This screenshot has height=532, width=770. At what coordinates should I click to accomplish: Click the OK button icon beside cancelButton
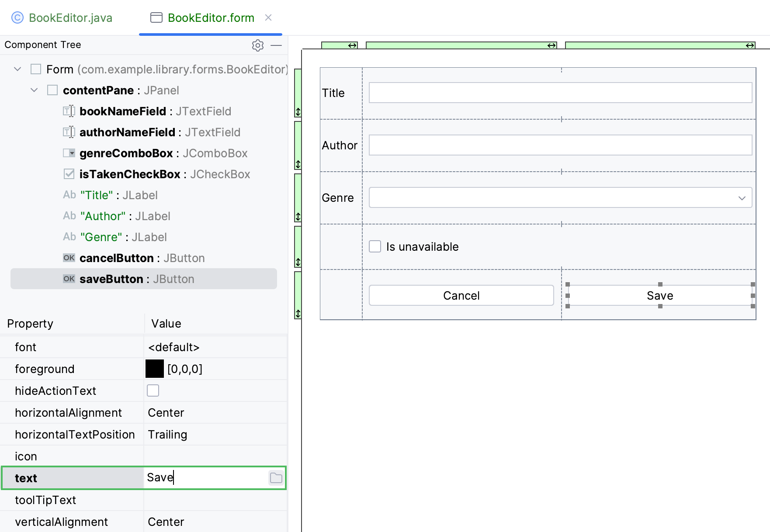(69, 258)
